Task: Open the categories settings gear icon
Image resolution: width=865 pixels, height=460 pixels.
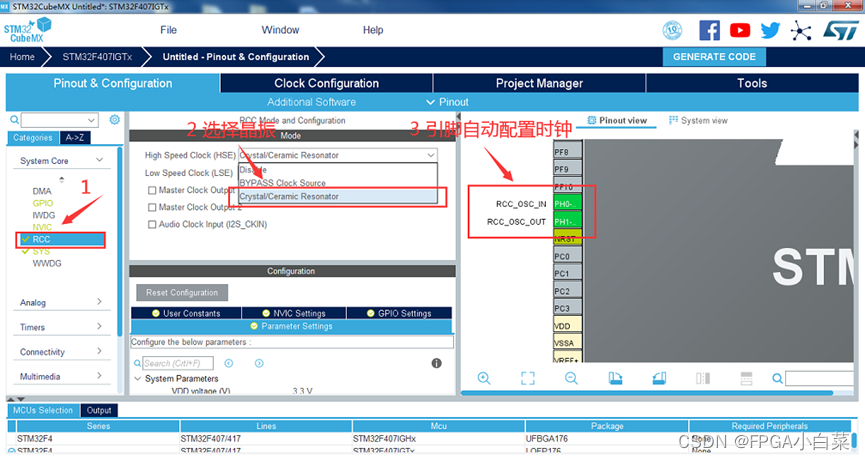Action: (x=114, y=120)
